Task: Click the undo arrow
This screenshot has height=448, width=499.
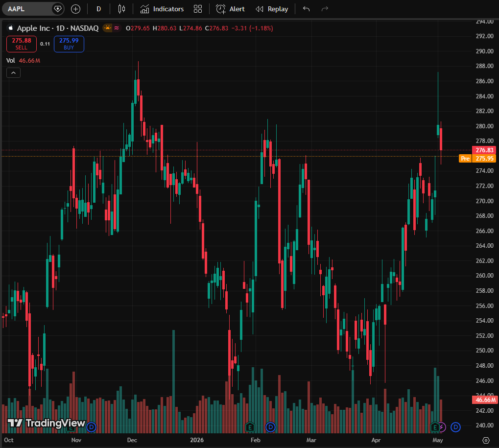Action: (x=306, y=9)
